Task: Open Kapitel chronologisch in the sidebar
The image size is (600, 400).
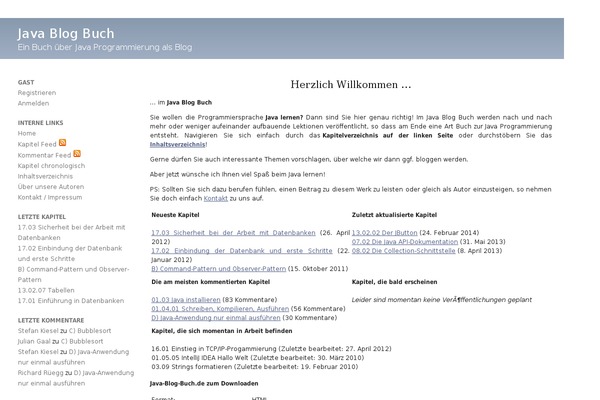Action: pos(51,166)
